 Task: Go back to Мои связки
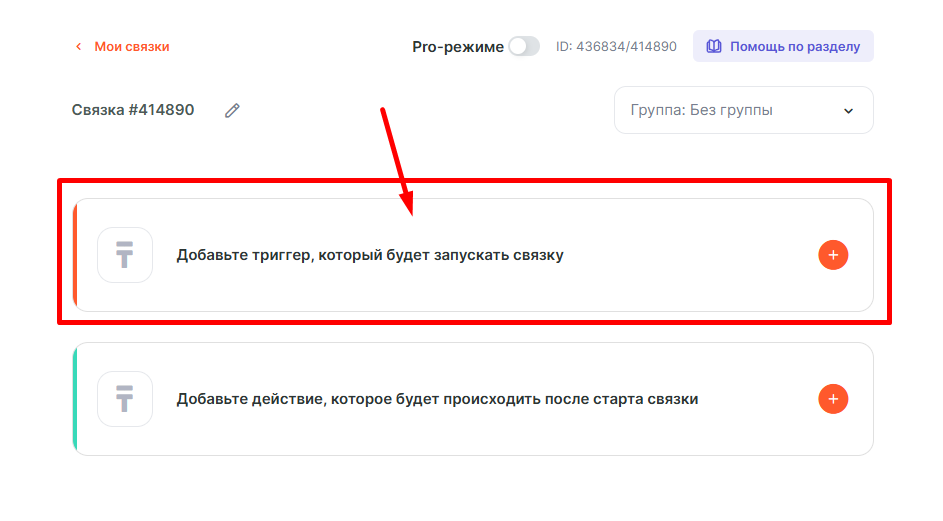pos(131,47)
